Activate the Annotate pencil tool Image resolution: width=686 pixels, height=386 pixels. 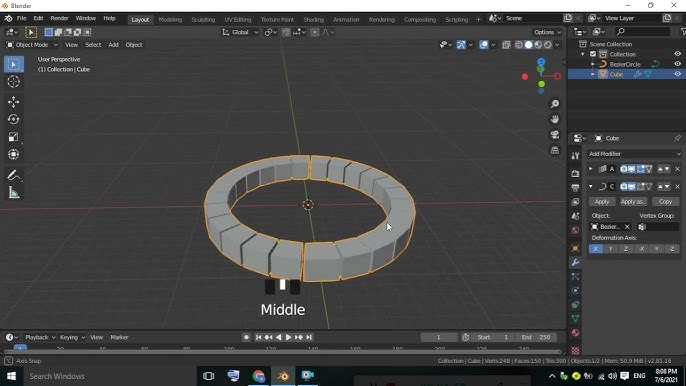[14, 175]
